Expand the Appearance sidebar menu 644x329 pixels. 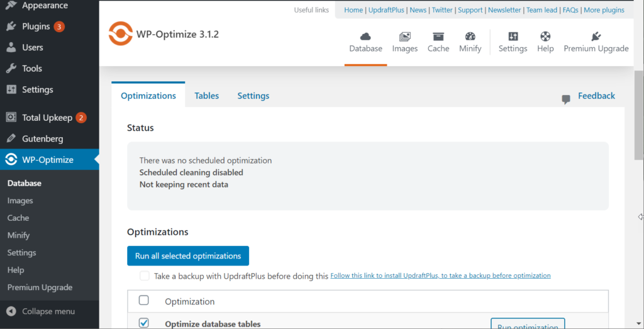(x=44, y=6)
